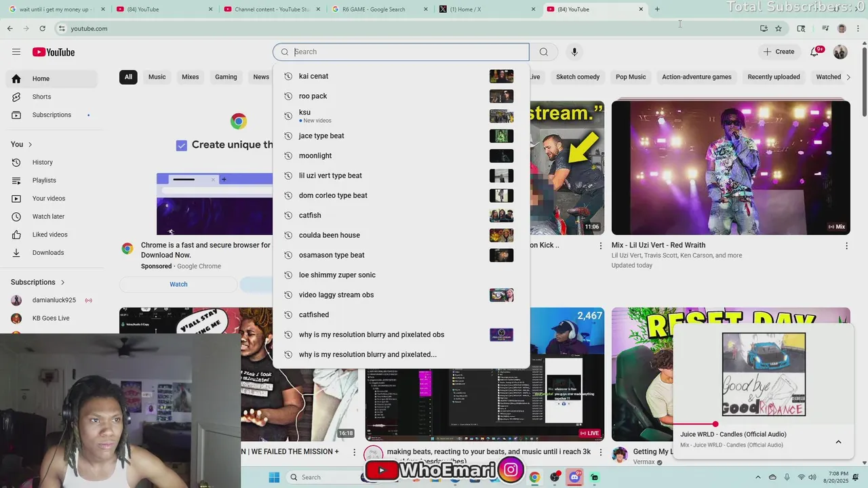Choose 'dom corleo type beat' suggestion
868x488 pixels.
coord(401,195)
